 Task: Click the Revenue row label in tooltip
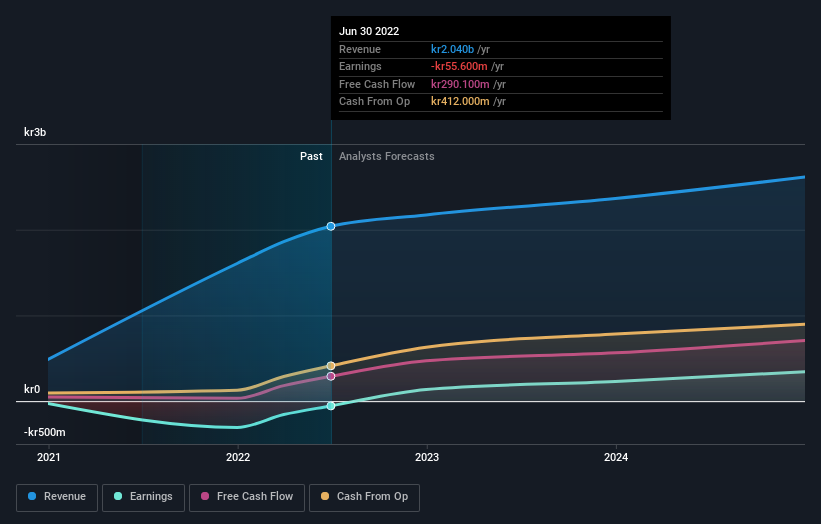360,49
